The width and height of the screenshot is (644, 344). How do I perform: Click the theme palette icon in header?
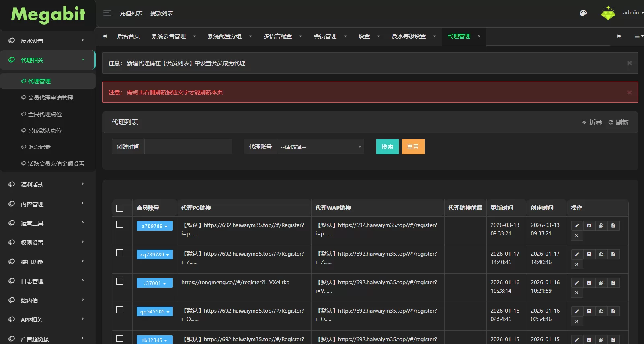point(583,13)
